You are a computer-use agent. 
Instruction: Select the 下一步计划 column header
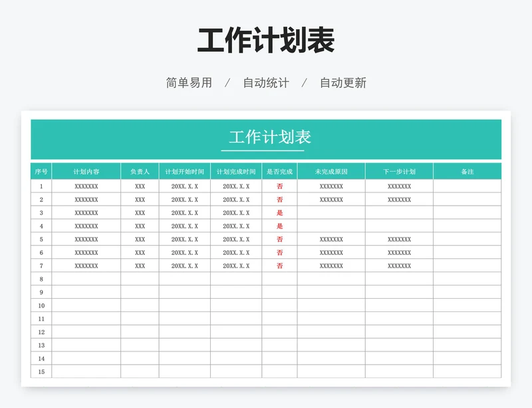pos(400,171)
